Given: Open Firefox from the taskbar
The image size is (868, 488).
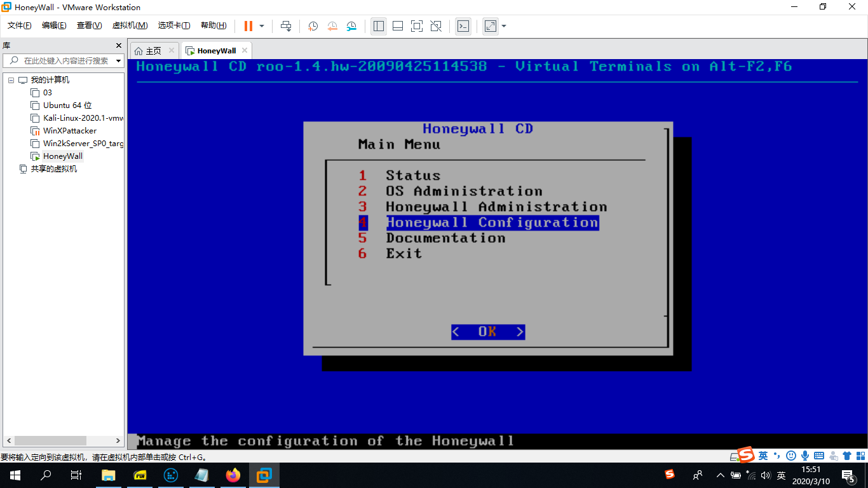Looking at the screenshot, I should (233, 475).
